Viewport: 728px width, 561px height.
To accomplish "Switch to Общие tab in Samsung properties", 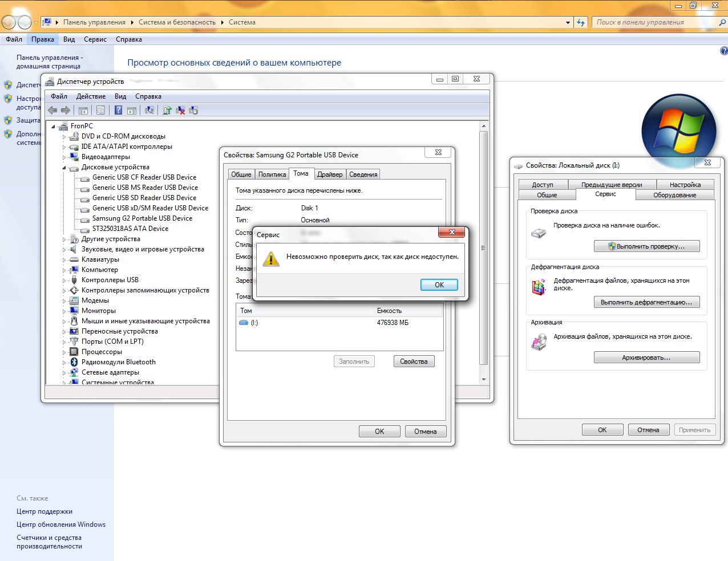I will pyautogui.click(x=241, y=174).
